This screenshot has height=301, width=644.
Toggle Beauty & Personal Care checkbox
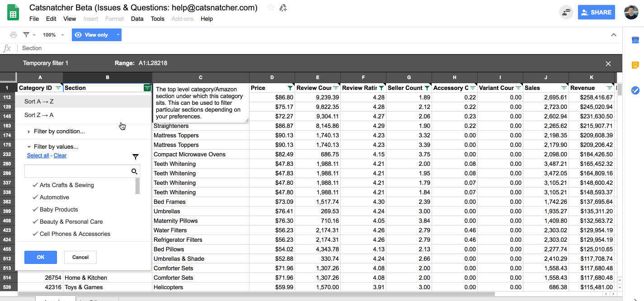pos(67,222)
